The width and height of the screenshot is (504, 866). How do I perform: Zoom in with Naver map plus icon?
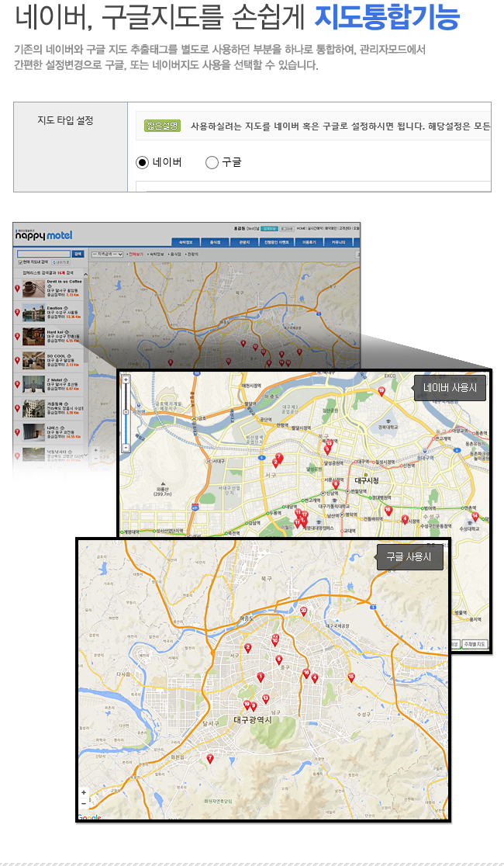point(126,380)
